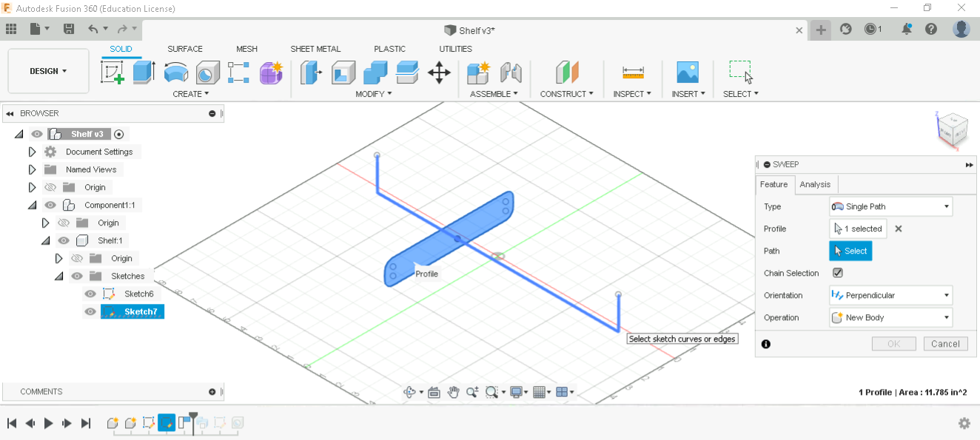Viewport: 980px width, 440px height.
Task: Select the Joint tool
Action: click(x=511, y=72)
